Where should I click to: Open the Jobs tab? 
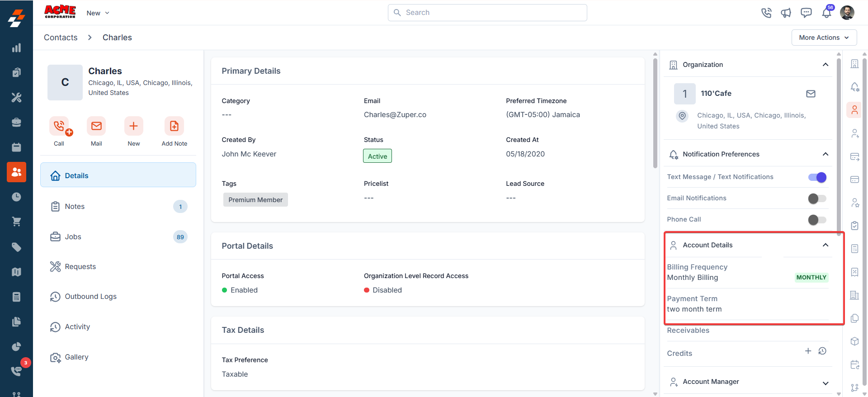tap(118, 237)
